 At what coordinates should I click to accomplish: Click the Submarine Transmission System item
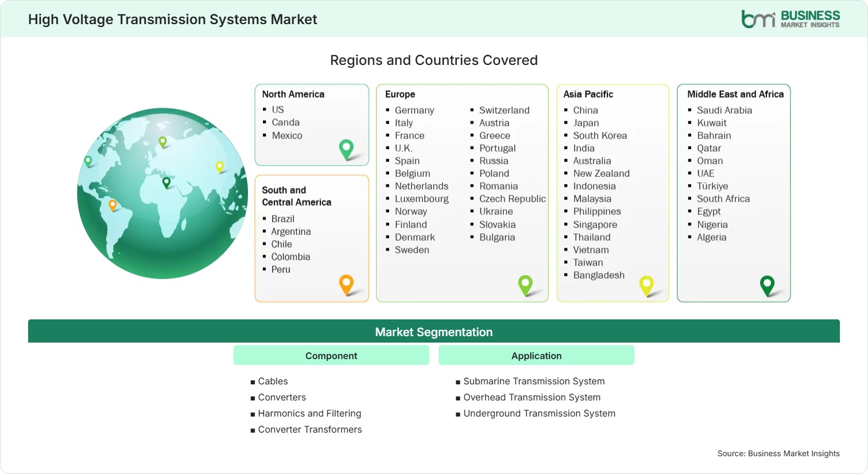(x=534, y=381)
